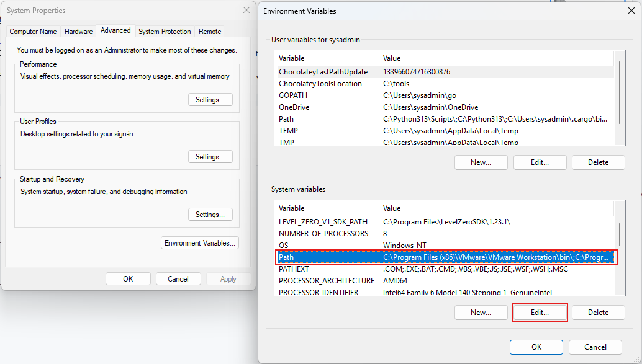Close the Environment Variables dialog window
Viewport: 642px width, 364px height.
[x=631, y=11]
